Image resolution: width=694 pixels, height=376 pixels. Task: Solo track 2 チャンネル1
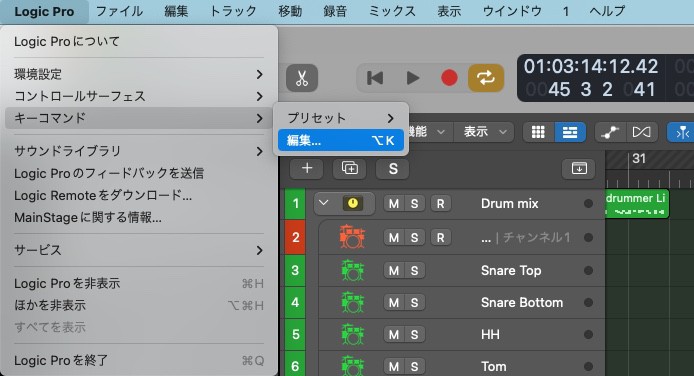pos(414,238)
